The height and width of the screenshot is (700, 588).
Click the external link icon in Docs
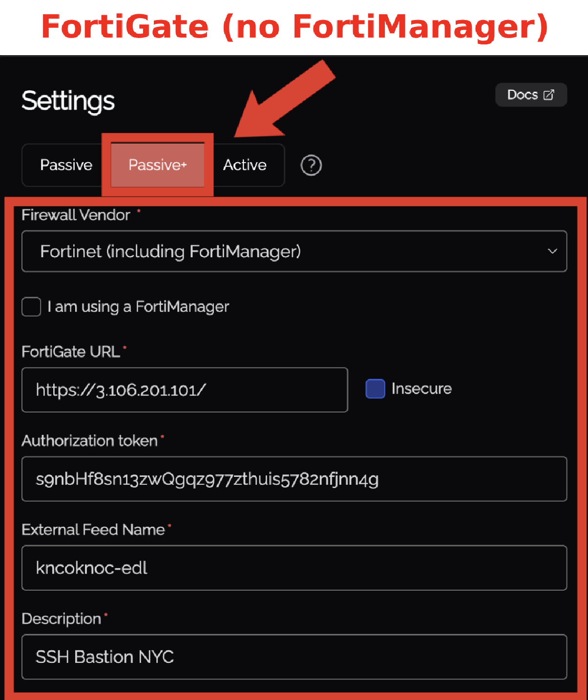[x=549, y=95]
